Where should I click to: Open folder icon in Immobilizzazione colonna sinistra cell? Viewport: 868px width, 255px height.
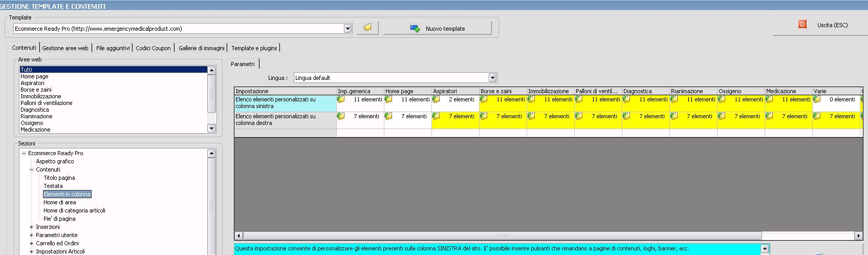point(531,99)
